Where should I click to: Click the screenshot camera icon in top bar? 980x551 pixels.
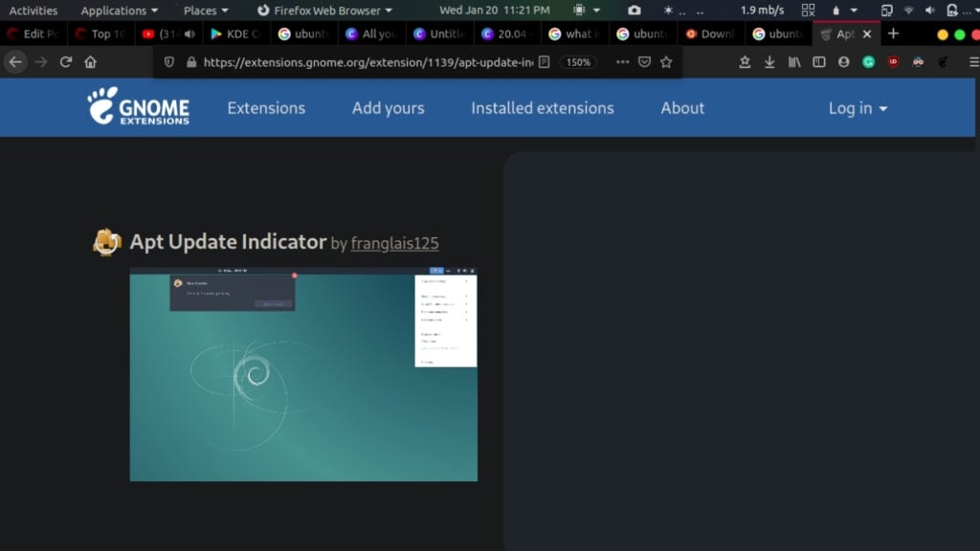tap(635, 10)
